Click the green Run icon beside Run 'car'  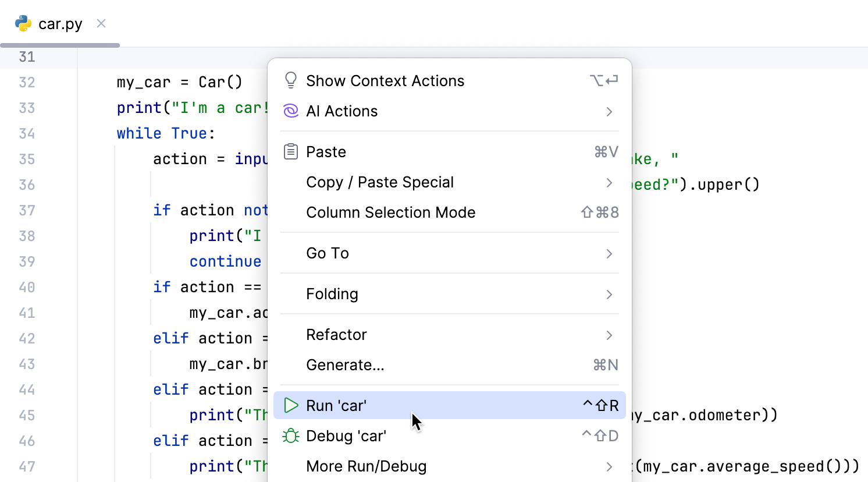point(290,405)
